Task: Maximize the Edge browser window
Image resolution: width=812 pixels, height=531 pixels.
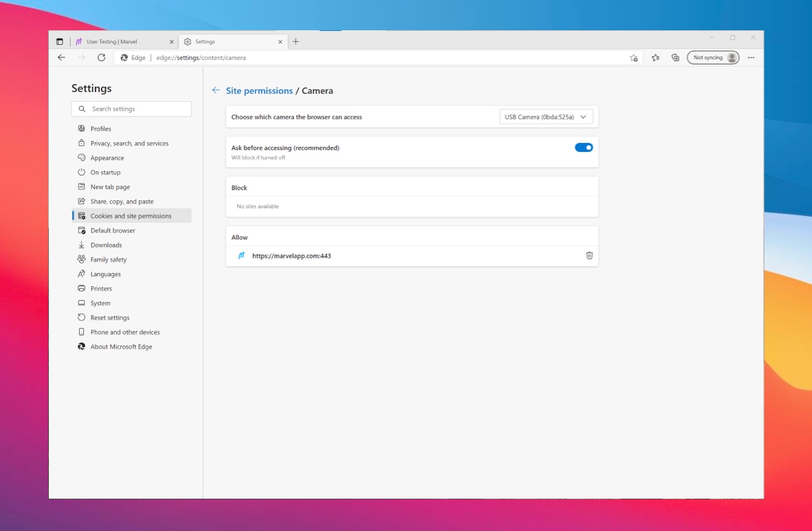Action: tap(732, 37)
